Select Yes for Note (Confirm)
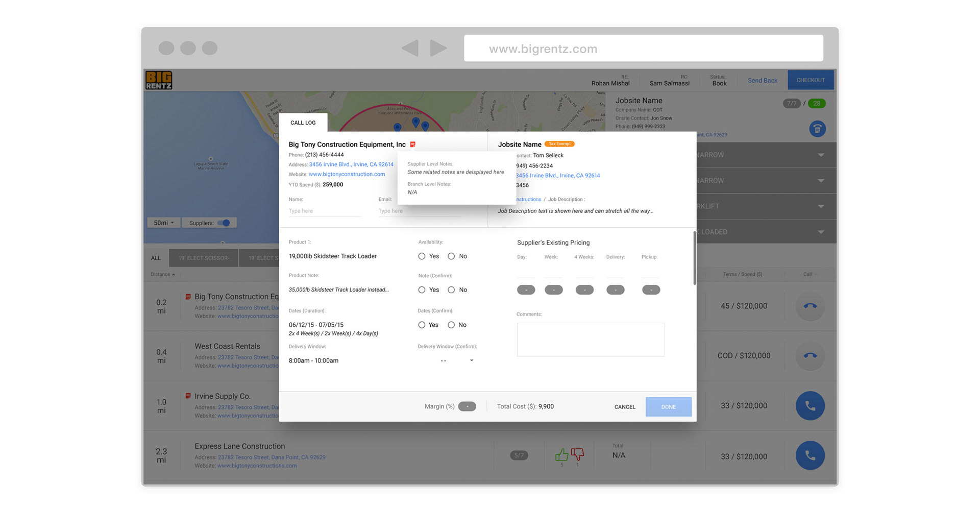The image size is (980, 507). (x=422, y=290)
